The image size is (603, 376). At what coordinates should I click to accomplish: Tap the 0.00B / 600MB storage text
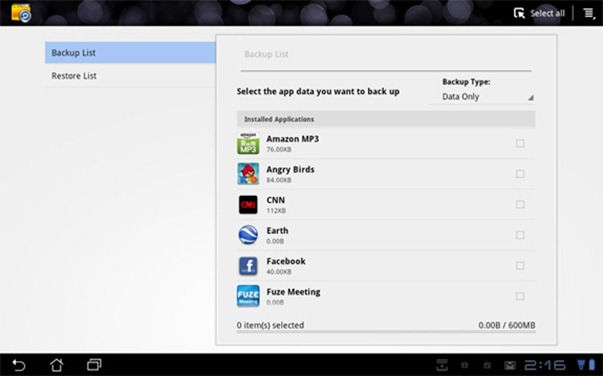(507, 325)
